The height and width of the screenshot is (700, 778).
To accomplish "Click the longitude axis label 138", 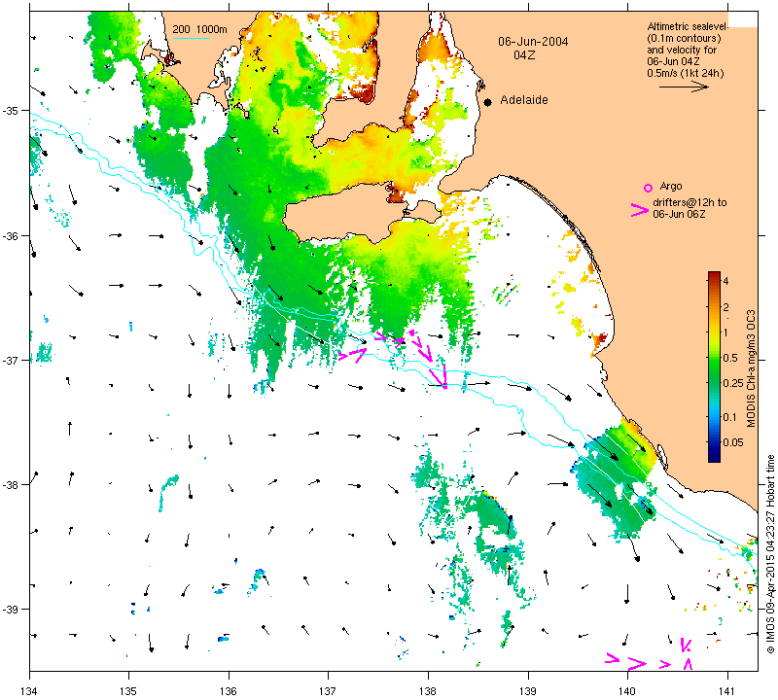I will [x=428, y=690].
